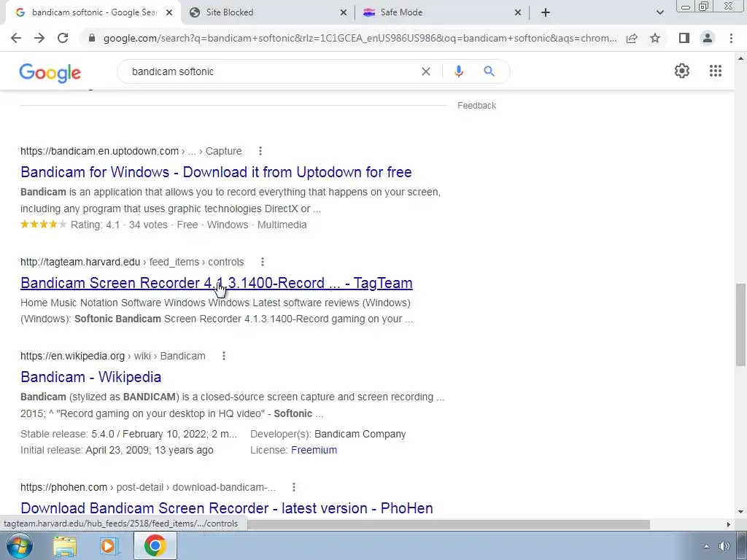Click the horizontal scrollbar thumb

click(448, 524)
